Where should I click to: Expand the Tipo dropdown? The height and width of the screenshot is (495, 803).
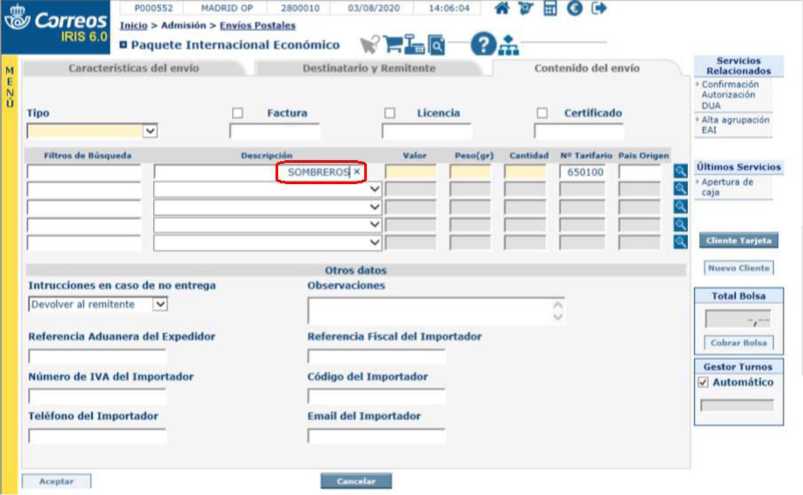click(150, 130)
